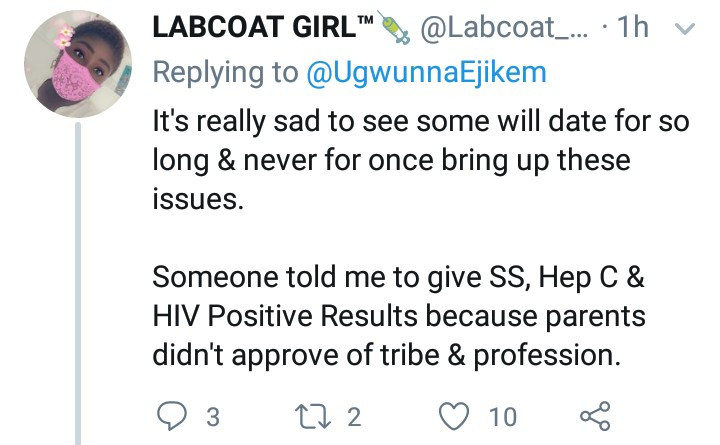
Task: Click the like count 10
Action: click(502, 414)
